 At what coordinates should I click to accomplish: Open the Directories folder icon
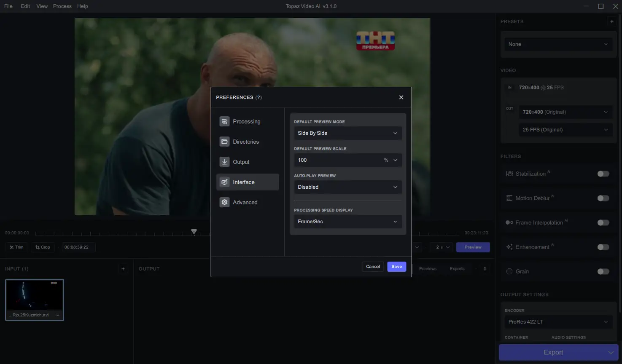pos(224,142)
